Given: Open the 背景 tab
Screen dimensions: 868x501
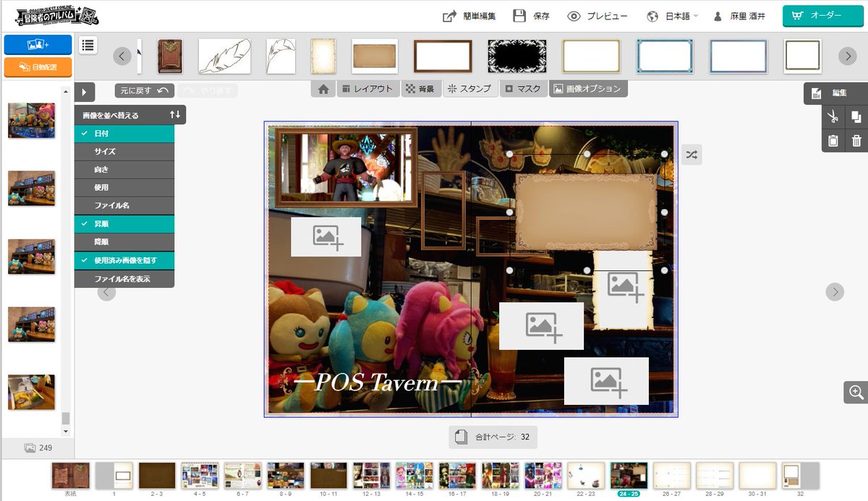Looking at the screenshot, I should pyautogui.click(x=421, y=89).
